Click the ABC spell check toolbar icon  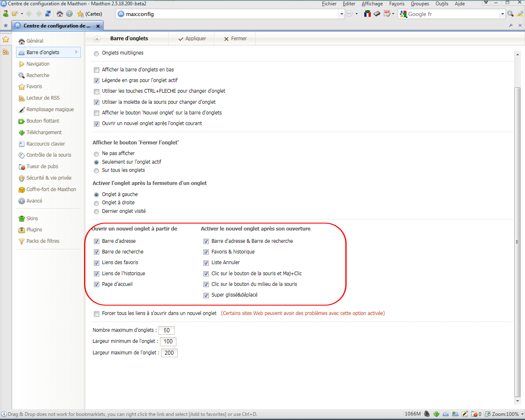[x=387, y=14]
